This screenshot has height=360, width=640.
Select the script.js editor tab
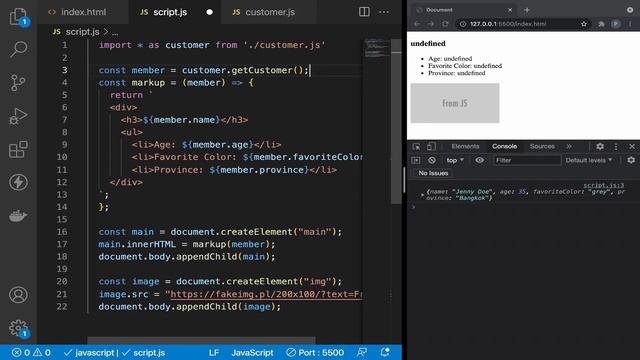(x=170, y=12)
